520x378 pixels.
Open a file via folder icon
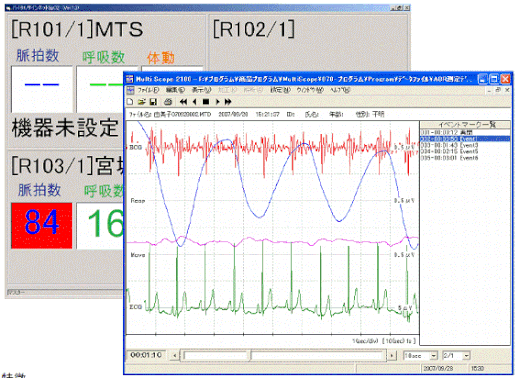(142, 102)
